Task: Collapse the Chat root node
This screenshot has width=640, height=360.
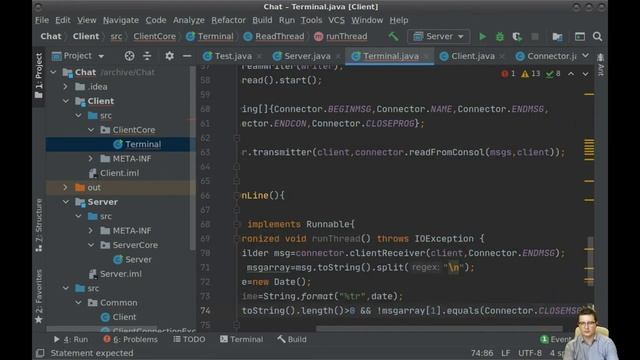Action: 53,72
